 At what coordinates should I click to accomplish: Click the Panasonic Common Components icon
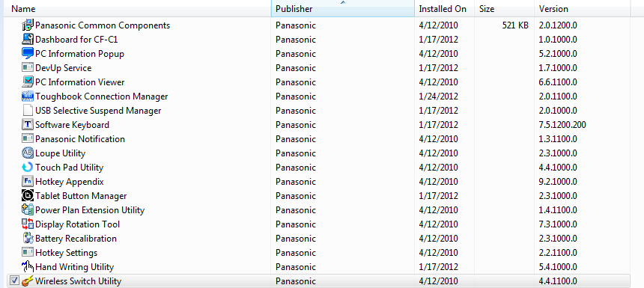(x=28, y=25)
